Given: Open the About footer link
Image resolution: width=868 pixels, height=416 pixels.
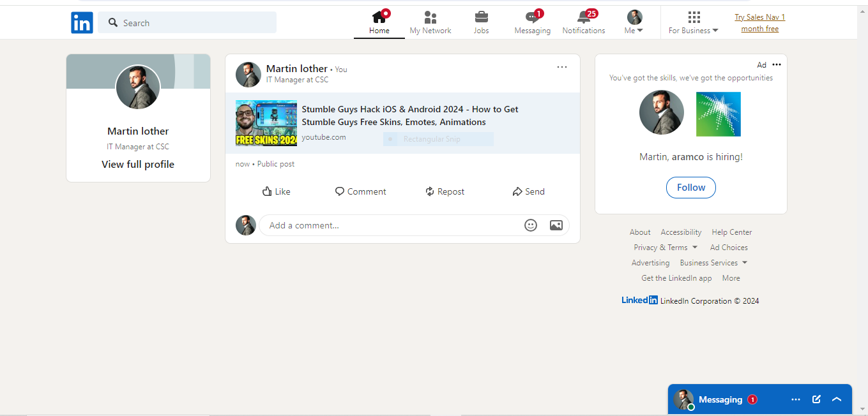Looking at the screenshot, I should coord(640,232).
